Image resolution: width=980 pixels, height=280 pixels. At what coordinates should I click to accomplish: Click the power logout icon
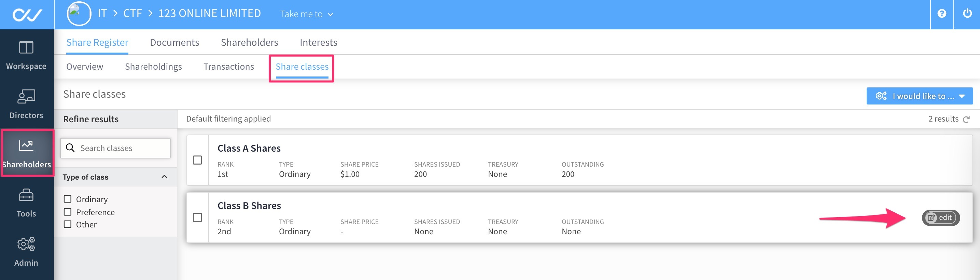(967, 14)
